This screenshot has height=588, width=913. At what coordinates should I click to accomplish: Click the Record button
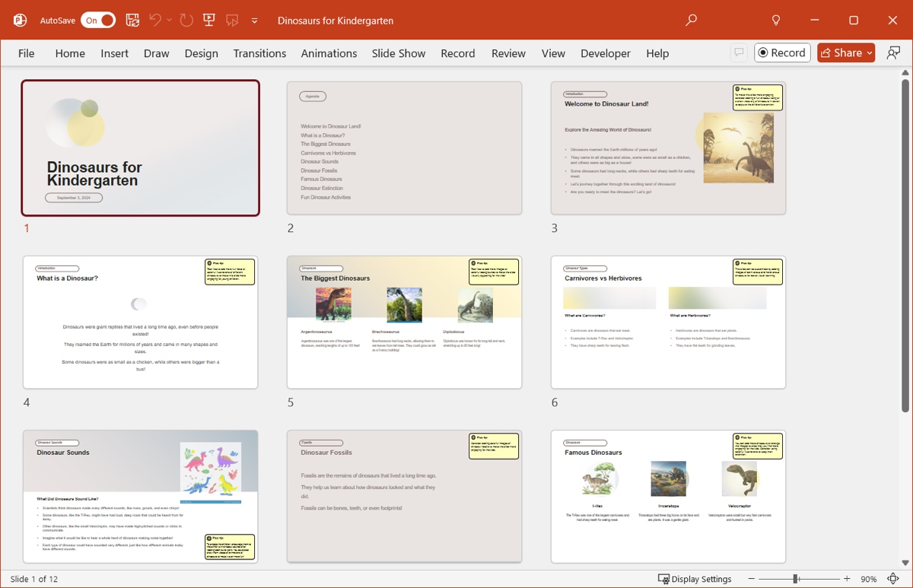(x=782, y=52)
